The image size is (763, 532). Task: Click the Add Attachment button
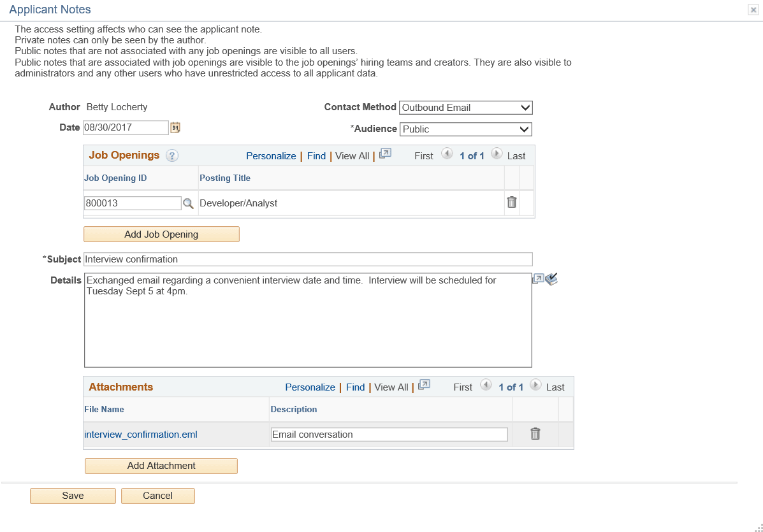[161, 465]
